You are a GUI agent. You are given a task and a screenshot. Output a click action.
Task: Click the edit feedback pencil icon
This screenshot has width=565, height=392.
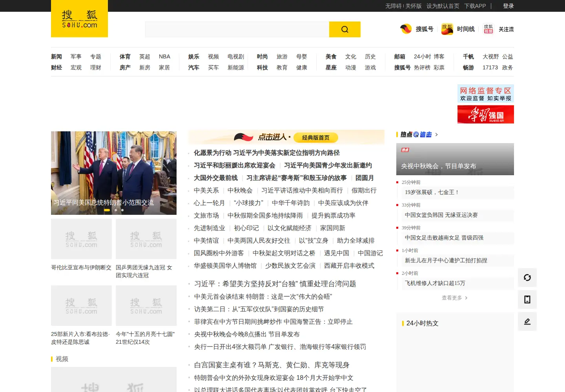point(527,321)
